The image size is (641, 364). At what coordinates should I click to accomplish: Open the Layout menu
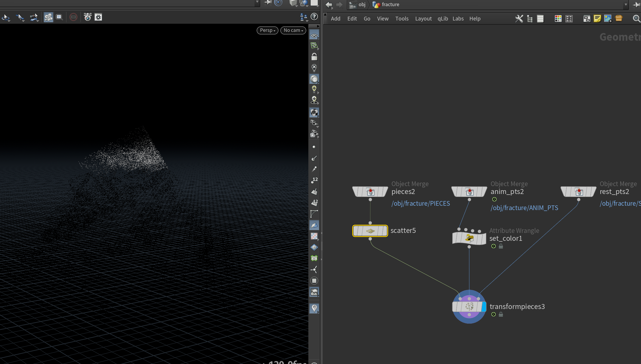coord(423,18)
